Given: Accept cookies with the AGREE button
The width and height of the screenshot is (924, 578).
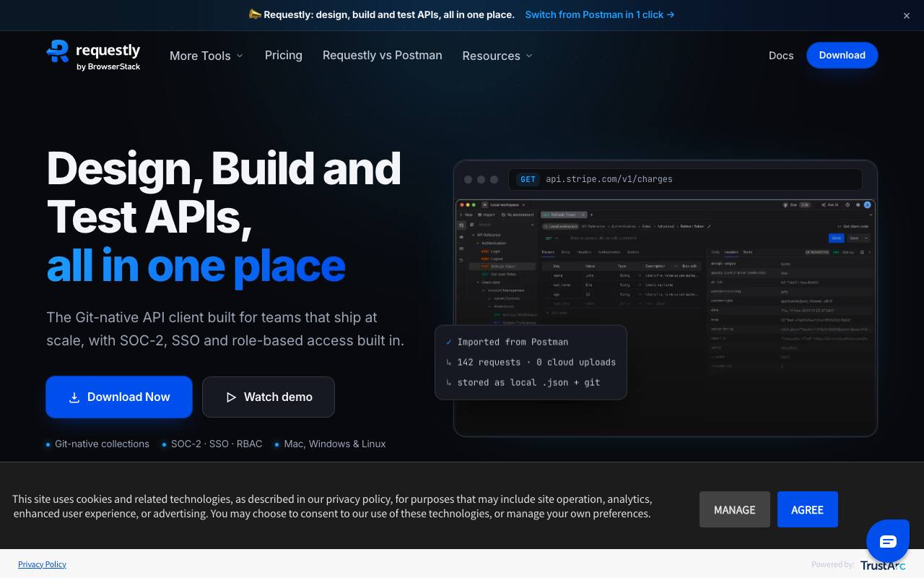Looking at the screenshot, I should point(808,509).
